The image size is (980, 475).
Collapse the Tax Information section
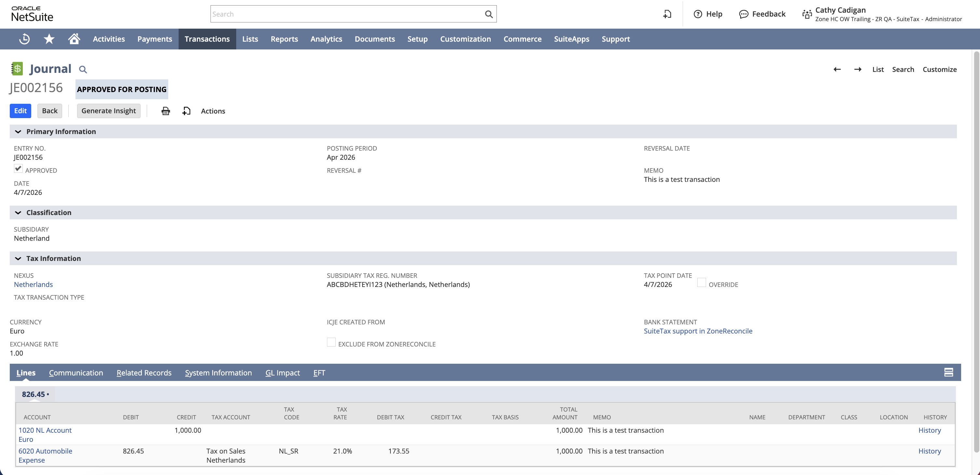18,259
